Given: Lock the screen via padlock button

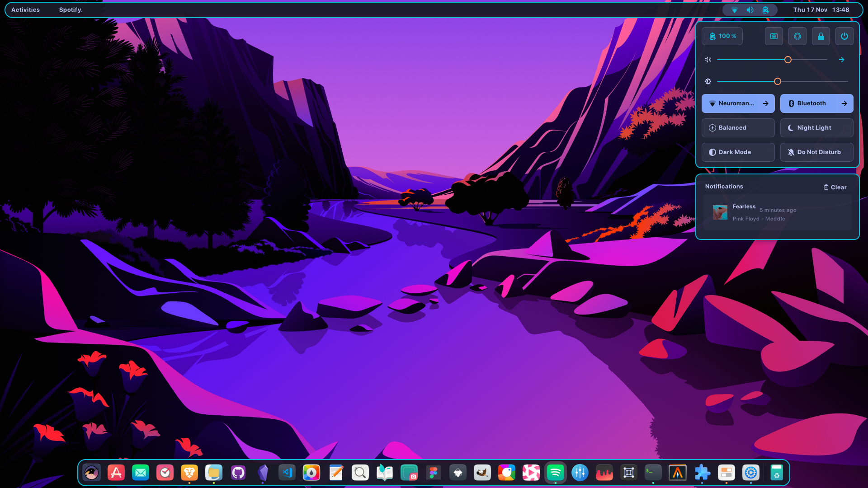Looking at the screenshot, I should click(x=821, y=36).
